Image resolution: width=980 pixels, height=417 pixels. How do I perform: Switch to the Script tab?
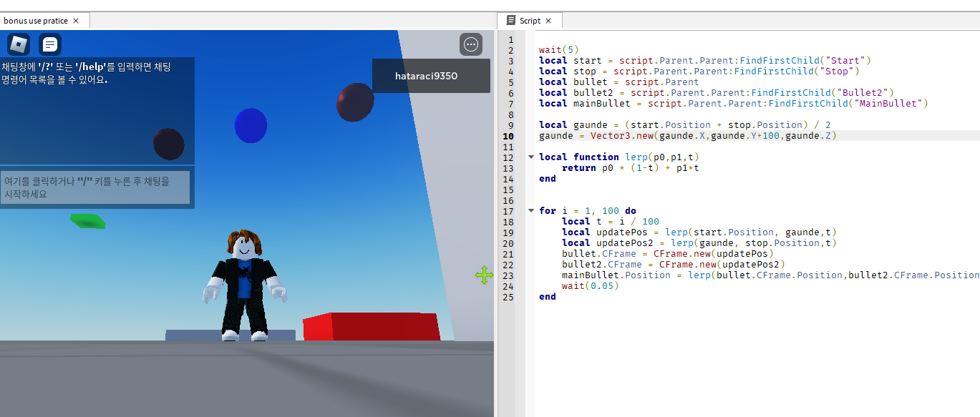point(530,21)
